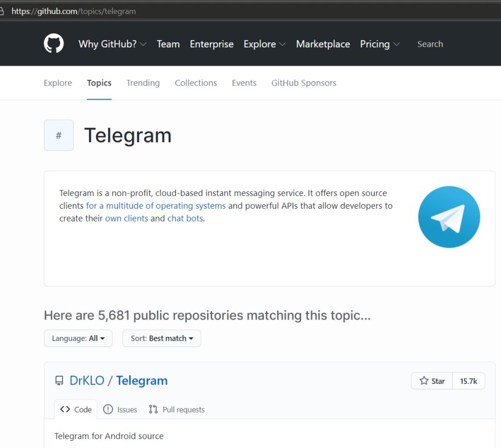Open the Code tab of the repository
This screenshot has width=501, height=448.
click(76, 410)
